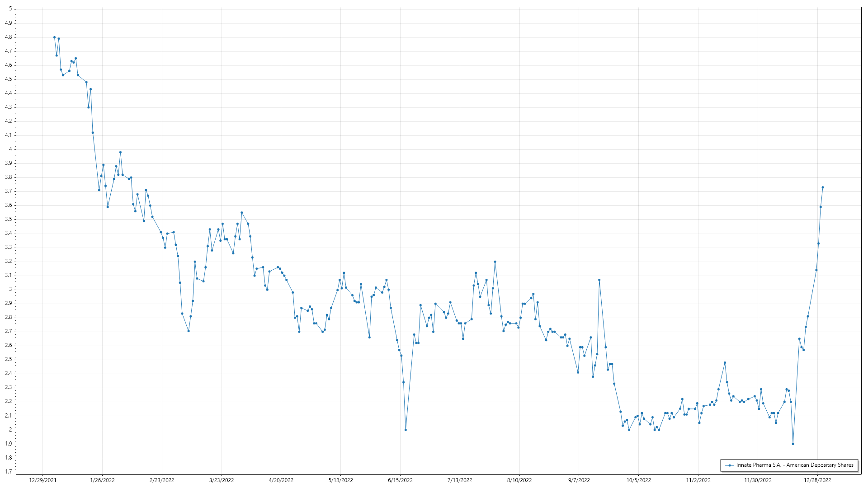Select the November peak point near 2.48
The image size is (868, 488).
click(725, 362)
